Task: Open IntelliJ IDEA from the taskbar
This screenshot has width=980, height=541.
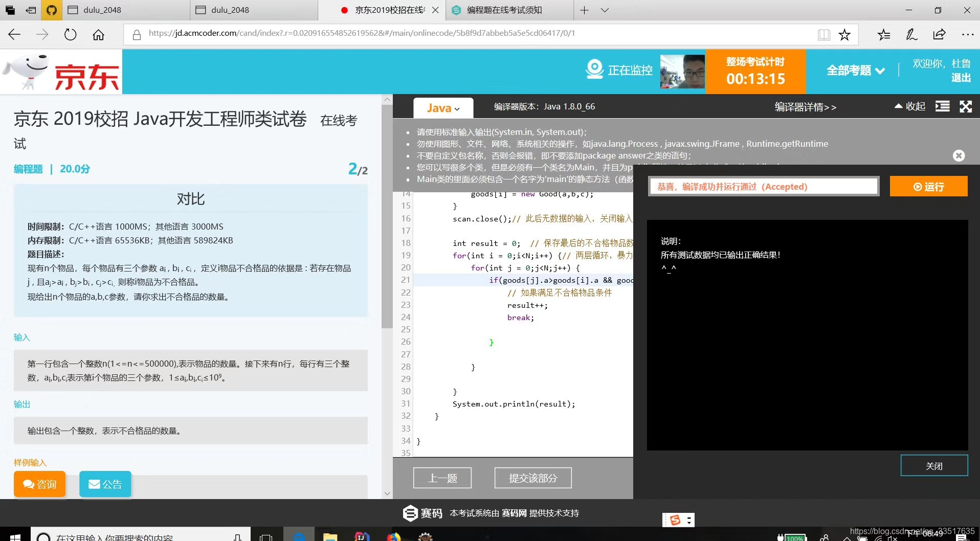Action: click(362, 536)
